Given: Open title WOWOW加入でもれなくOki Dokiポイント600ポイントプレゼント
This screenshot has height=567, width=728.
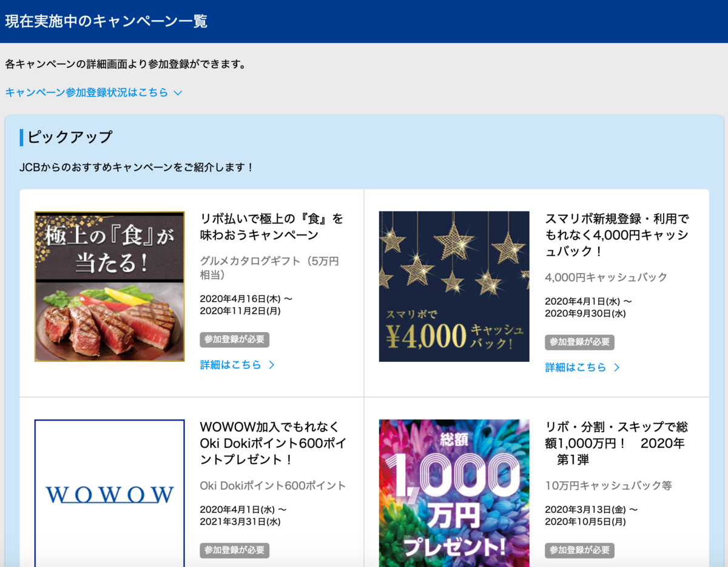Looking at the screenshot, I should pyautogui.click(x=273, y=443).
